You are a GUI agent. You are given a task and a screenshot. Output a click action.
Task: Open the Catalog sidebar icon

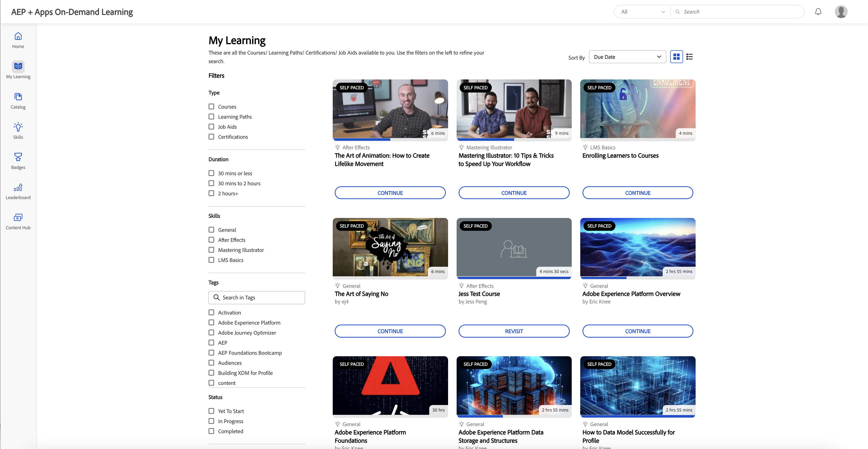[x=18, y=97]
